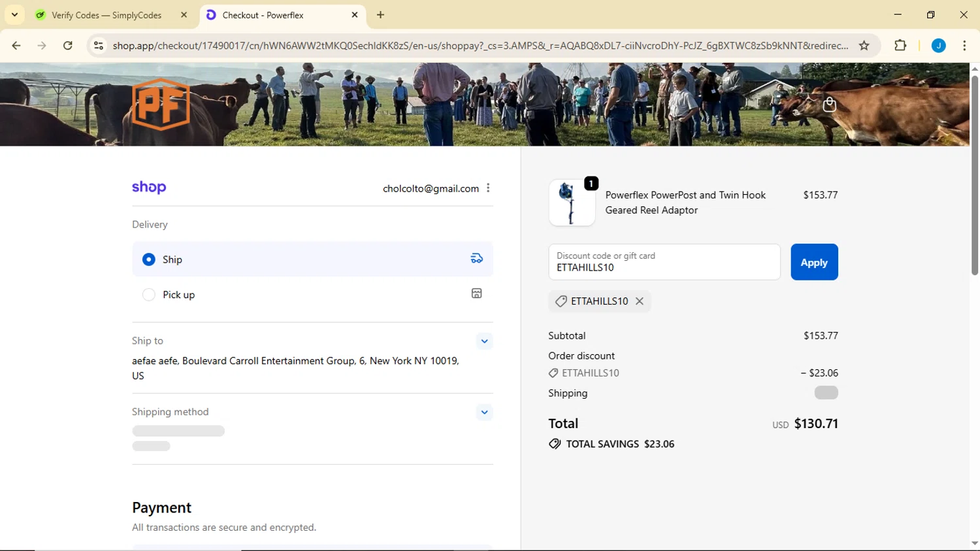Viewport: 980px width, 551px height.
Task: Click the Powerflex product thumbnail
Action: (572, 203)
